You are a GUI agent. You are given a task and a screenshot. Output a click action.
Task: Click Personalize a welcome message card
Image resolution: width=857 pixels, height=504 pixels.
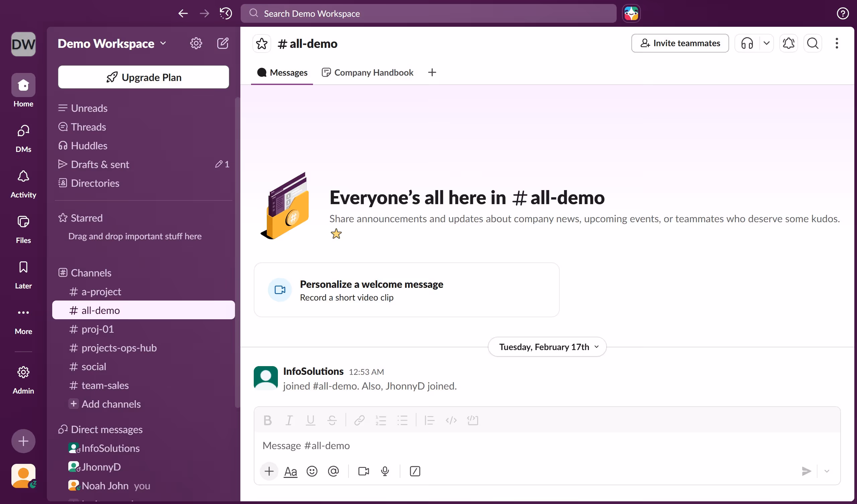[406, 290]
